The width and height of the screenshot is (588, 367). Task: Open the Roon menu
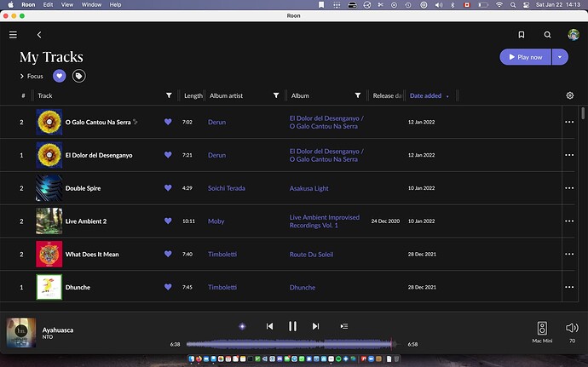28,5
